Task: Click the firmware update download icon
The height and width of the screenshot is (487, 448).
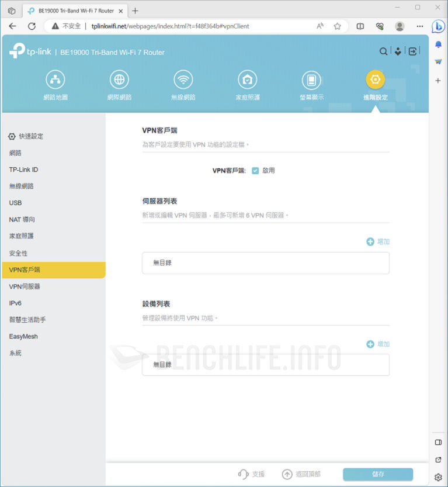Action: click(398, 51)
